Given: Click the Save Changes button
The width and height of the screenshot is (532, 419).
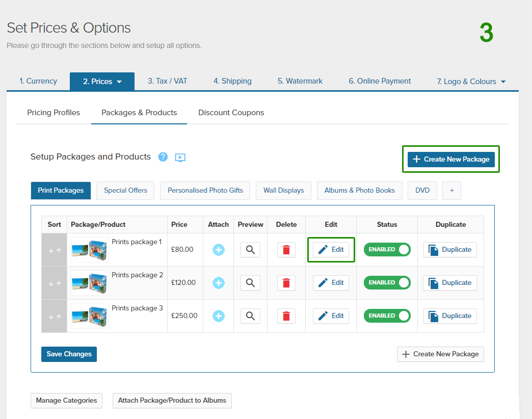Looking at the screenshot, I should 69,354.
